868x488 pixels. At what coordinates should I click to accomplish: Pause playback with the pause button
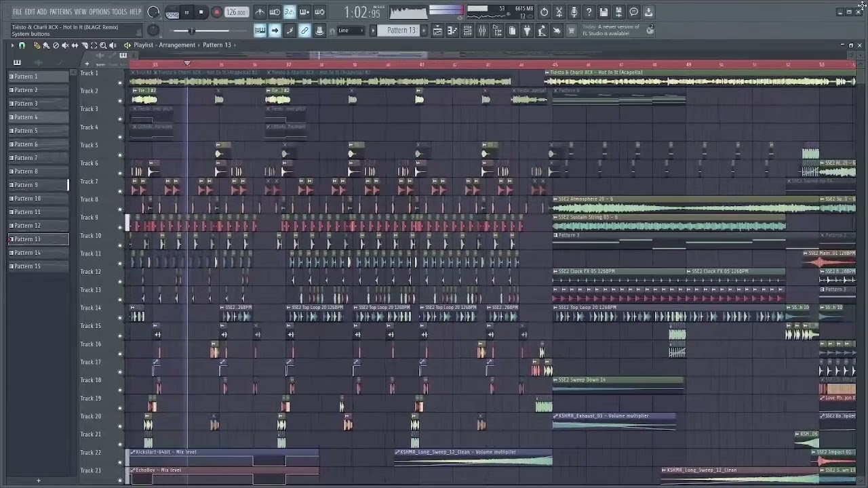click(186, 12)
